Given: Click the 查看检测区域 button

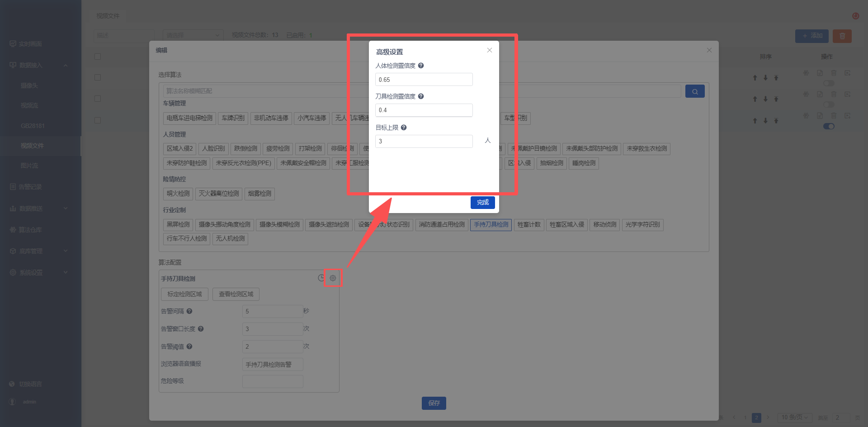Looking at the screenshot, I should [236, 294].
